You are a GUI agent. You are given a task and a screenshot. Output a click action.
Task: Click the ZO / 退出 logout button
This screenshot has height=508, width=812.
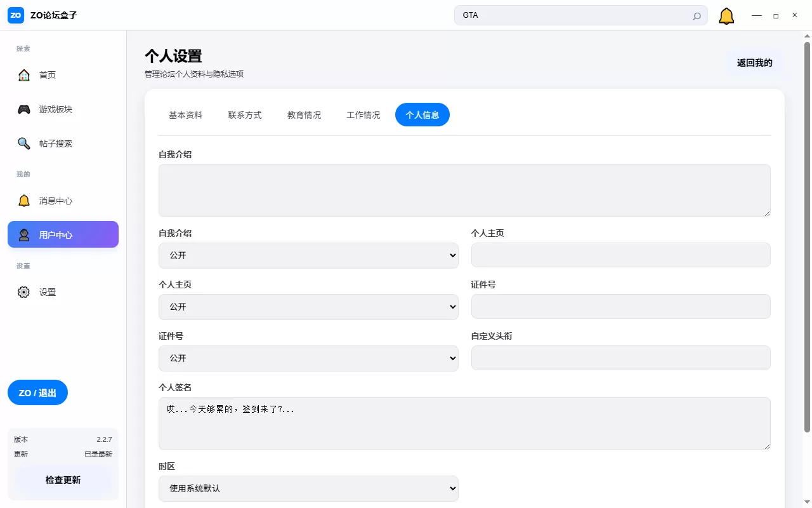coord(37,392)
